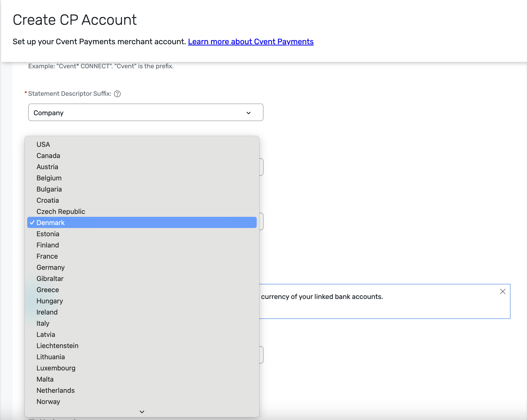The height and width of the screenshot is (420, 527).
Task: Pick Croatia from the country options
Action: pos(142,201)
